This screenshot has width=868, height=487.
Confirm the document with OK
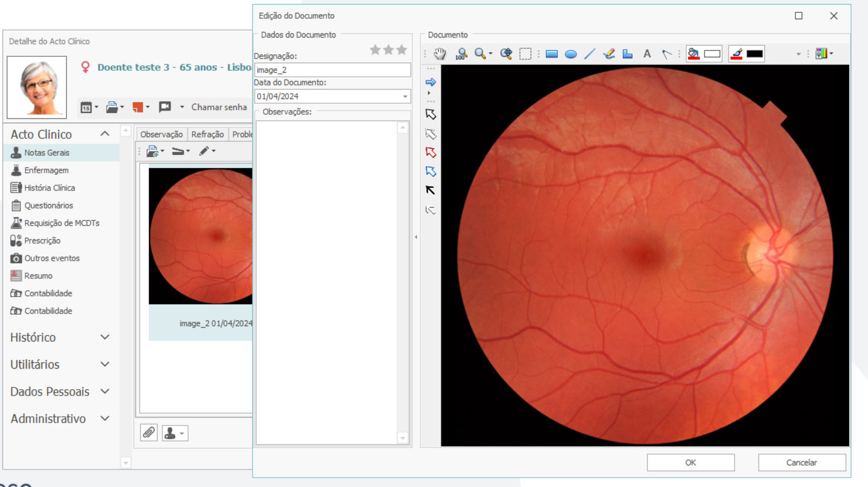click(x=690, y=462)
